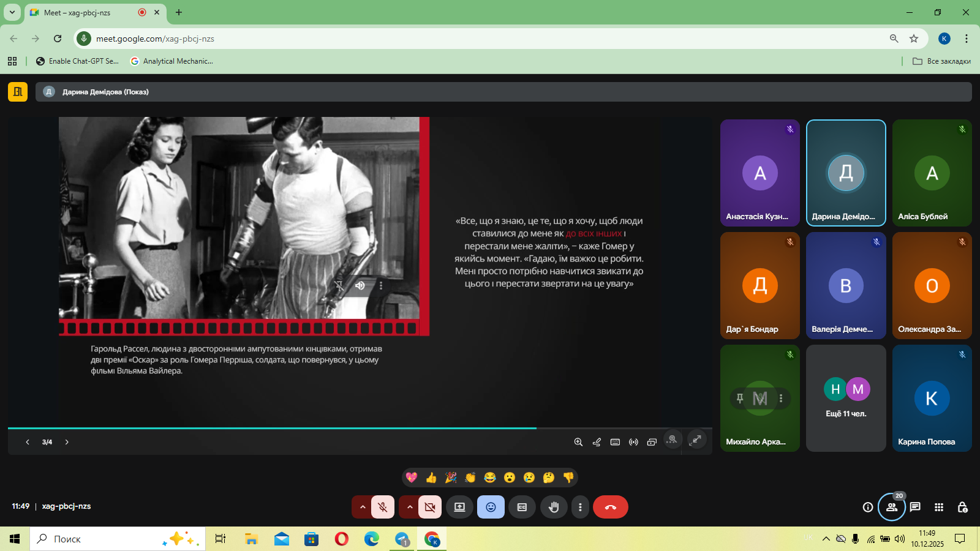Open host controls lock icon
Viewport: 980px width, 551px height.
click(962, 507)
